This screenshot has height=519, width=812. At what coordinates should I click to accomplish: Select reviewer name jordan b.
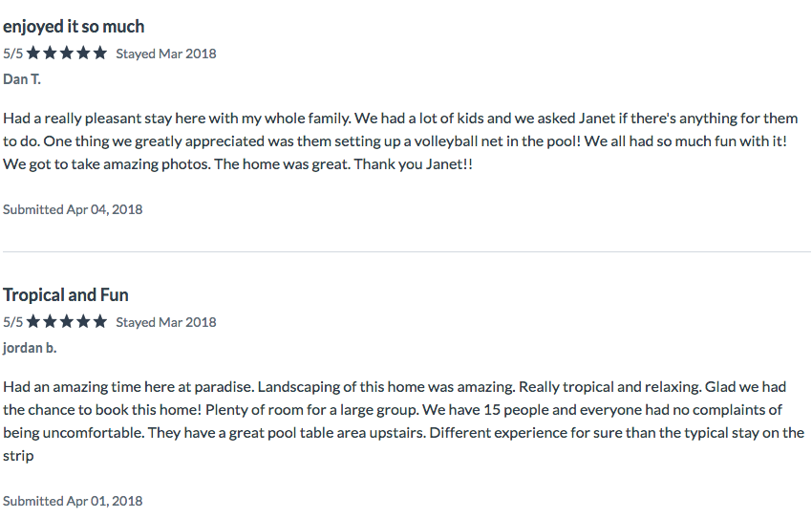point(30,348)
